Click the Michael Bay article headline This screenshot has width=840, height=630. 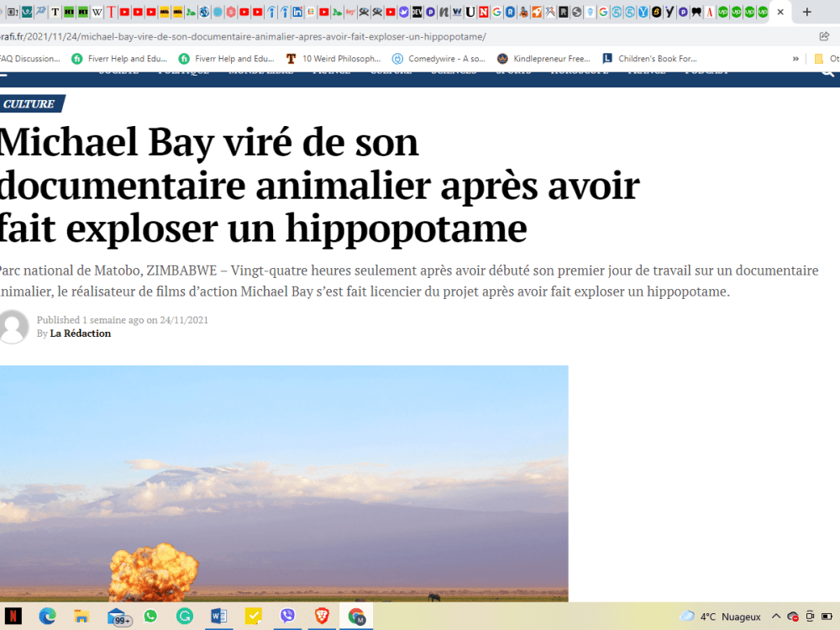coord(319,185)
